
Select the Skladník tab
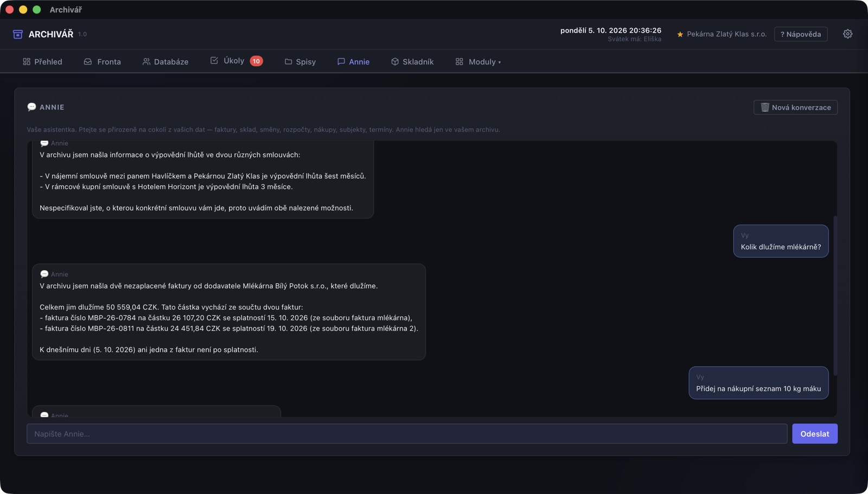tap(412, 62)
